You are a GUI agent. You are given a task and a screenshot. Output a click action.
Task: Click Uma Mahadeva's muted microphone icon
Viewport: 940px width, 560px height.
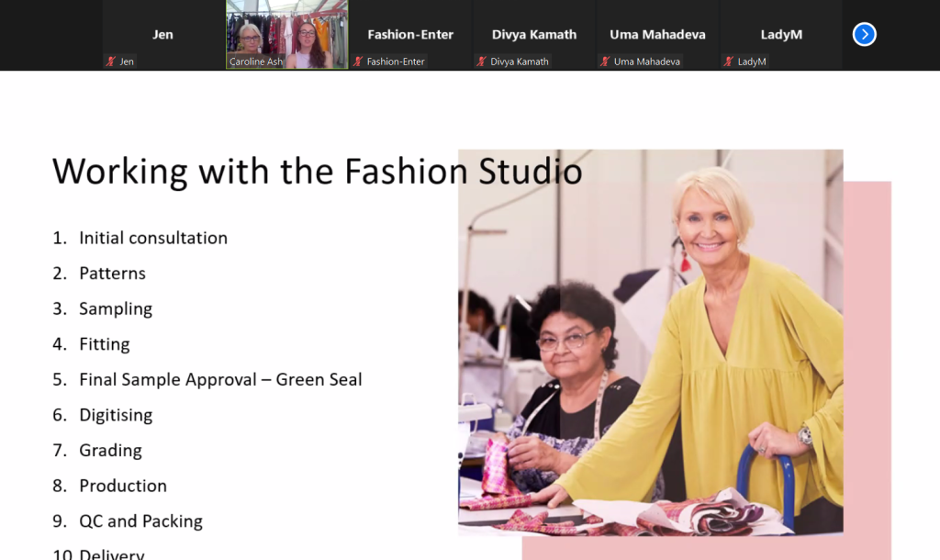pyautogui.click(x=605, y=62)
